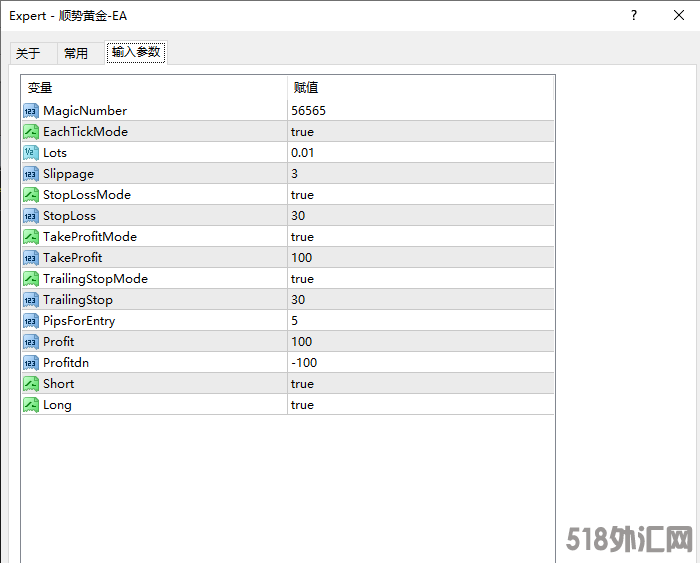Select the 输入参数 tab
Screen dimensions: 700x563
pyautogui.click(x=136, y=53)
